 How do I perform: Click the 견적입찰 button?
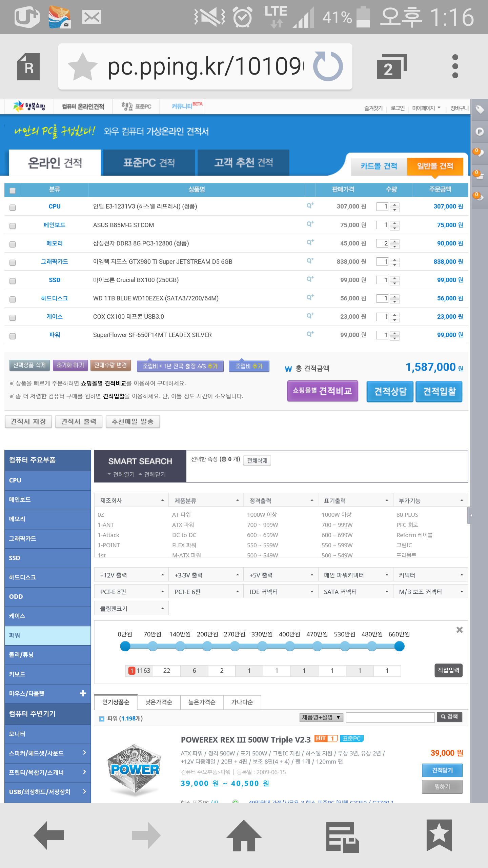(439, 391)
